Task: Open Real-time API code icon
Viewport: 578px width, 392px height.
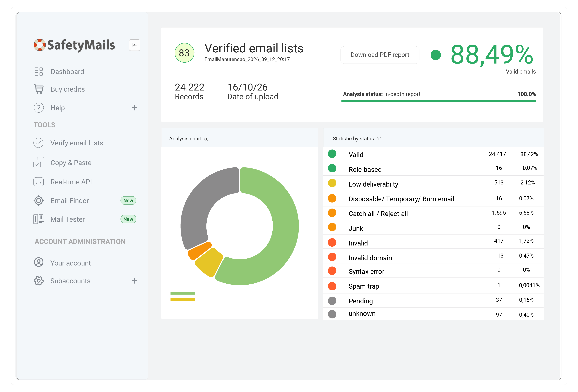Action: (39, 182)
